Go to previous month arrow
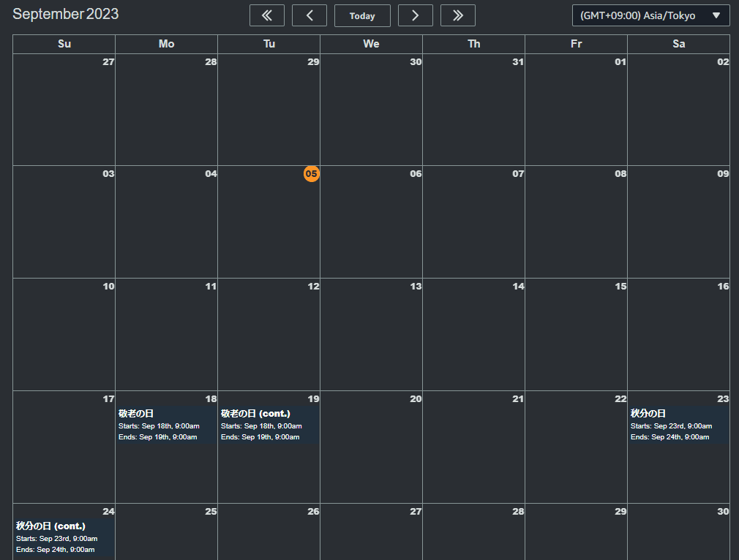The height and width of the screenshot is (560, 739). [x=310, y=15]
